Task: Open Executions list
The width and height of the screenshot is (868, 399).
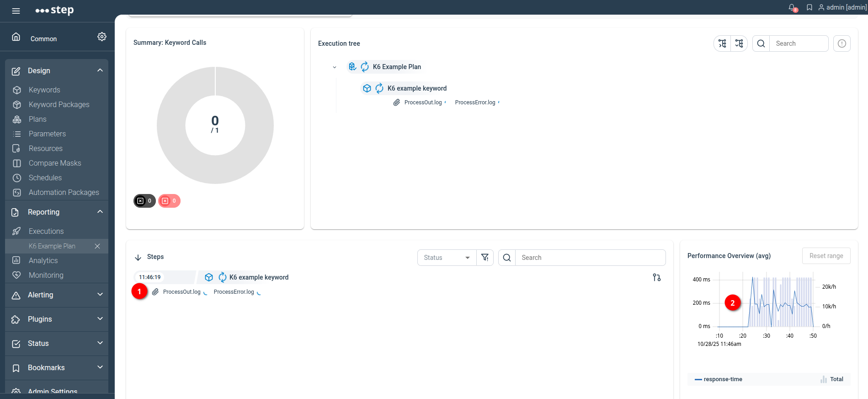Action: click(46, 232)
